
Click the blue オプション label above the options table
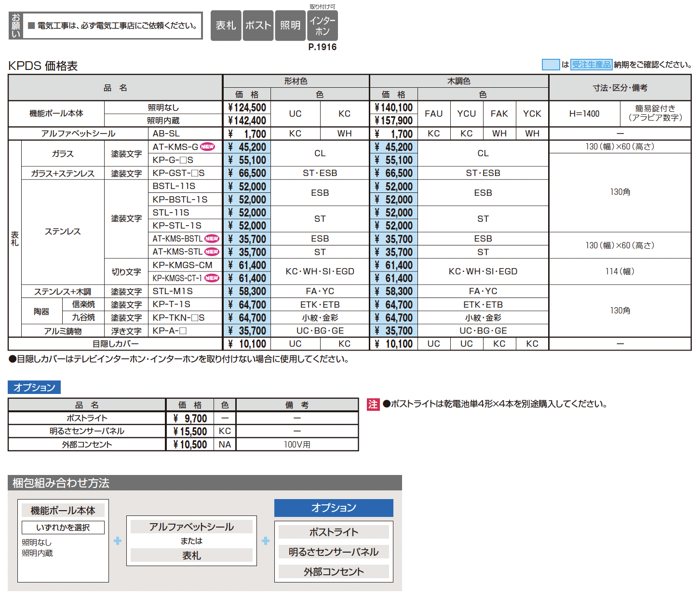coord(34,387)
